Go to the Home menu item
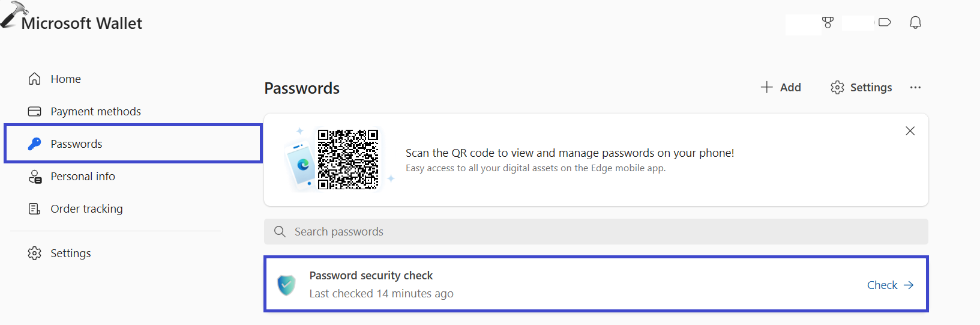Viewport: 980px width, 325px height. click(x=66, y=79)
